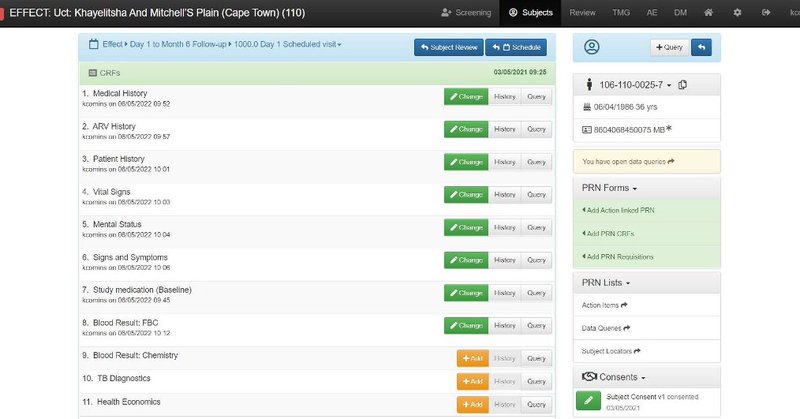Add the Blood Result: Chemistry CRF

pos(472,358)
